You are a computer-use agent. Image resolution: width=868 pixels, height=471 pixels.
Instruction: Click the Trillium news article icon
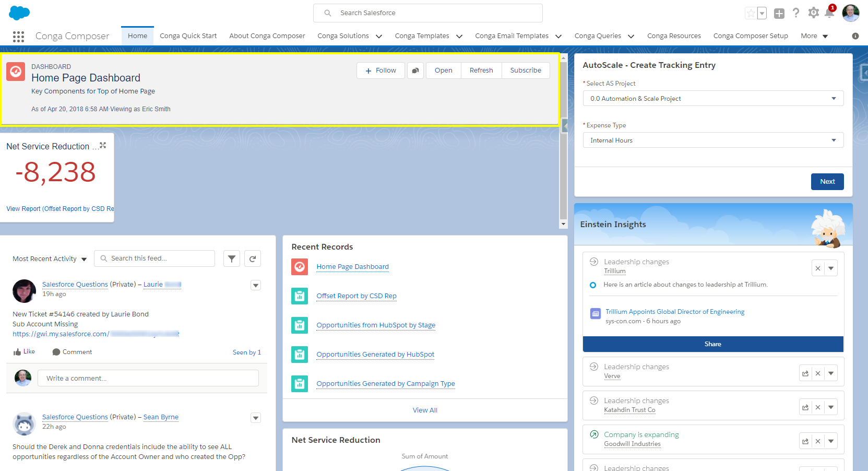pyautogui.click(x=596, y=313)
